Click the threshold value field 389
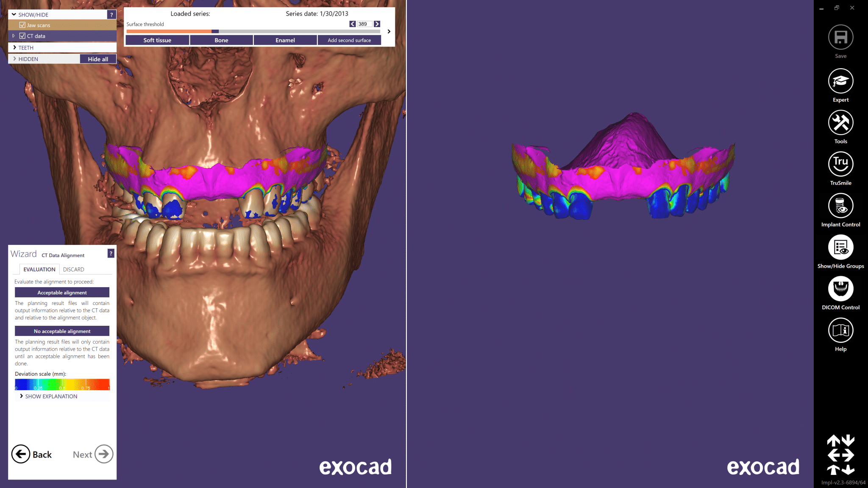This screenshot has width=868, height=488. (x=364, y=24)
